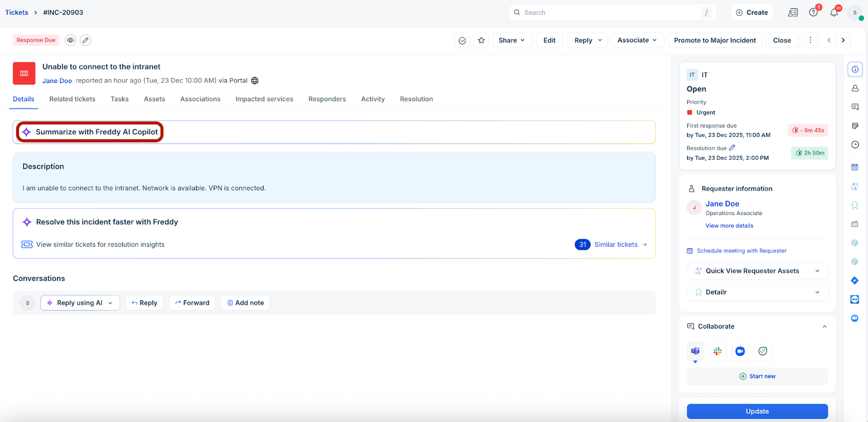Select Microsoft Teams in Collaborate section
This screenshot has height=422, width=868.
tap(695, 351)
